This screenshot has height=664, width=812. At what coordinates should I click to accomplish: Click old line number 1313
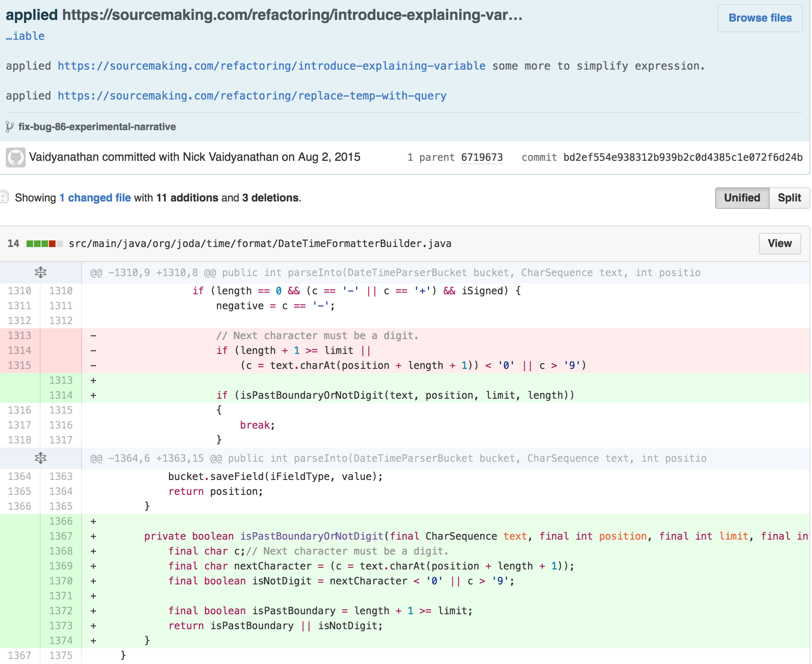[19, 335]
